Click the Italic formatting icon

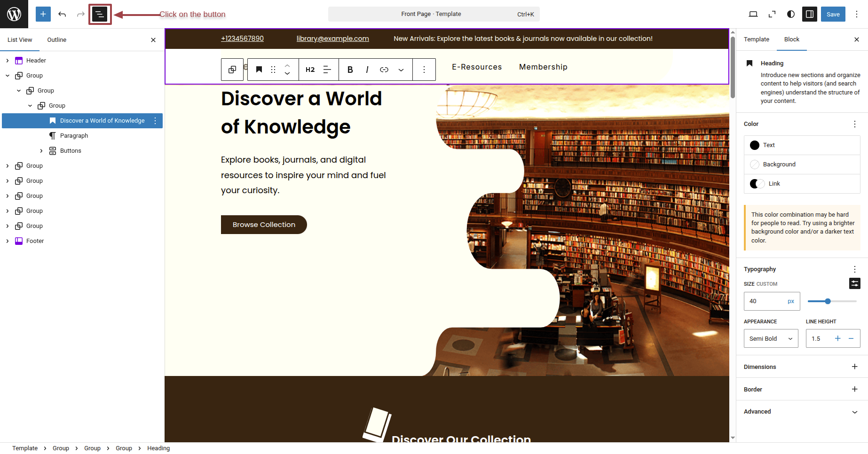coord(367,70)
